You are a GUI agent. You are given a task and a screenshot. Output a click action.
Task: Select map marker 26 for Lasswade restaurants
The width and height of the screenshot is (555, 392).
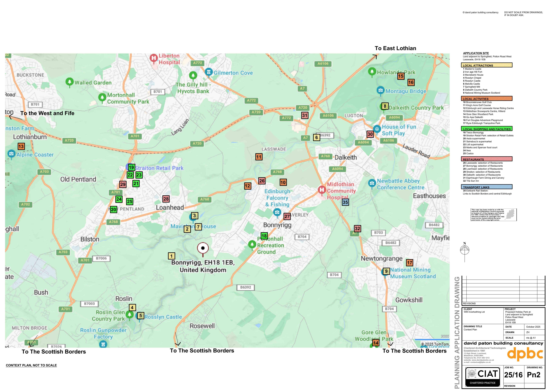click(x=262, y=181)
